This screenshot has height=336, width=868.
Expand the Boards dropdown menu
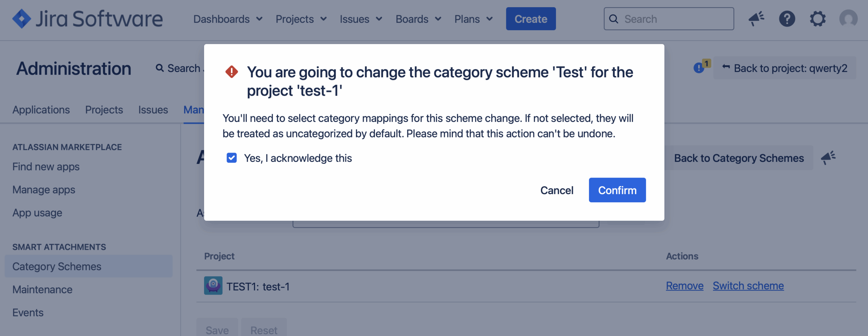(x=418, y=19)
